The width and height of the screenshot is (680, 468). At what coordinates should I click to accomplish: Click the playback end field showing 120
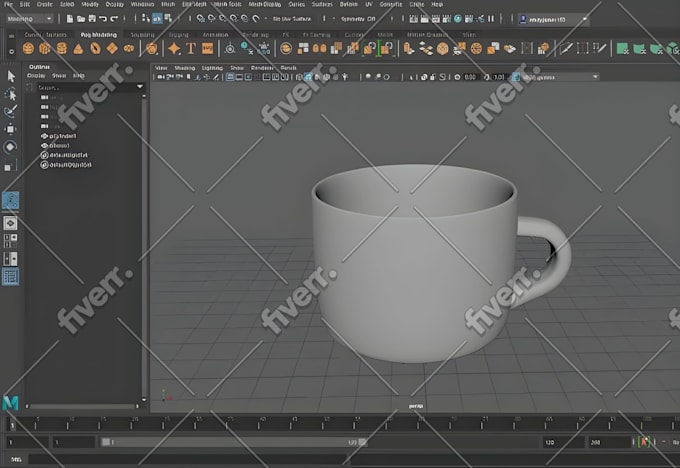(562, 442)
